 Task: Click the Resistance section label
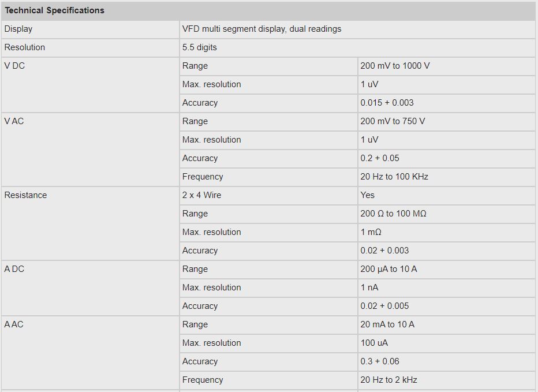click(x=25, y=195)
